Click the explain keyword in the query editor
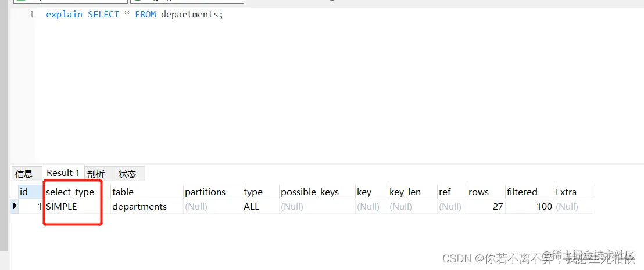This screenshot has width=644, height=270. tap(64, 15)
